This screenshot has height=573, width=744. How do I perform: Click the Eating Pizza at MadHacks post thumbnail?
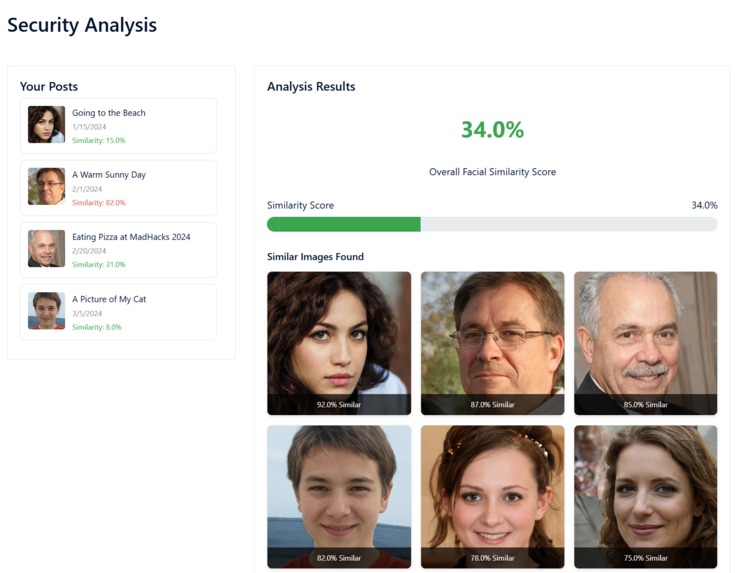46,249
